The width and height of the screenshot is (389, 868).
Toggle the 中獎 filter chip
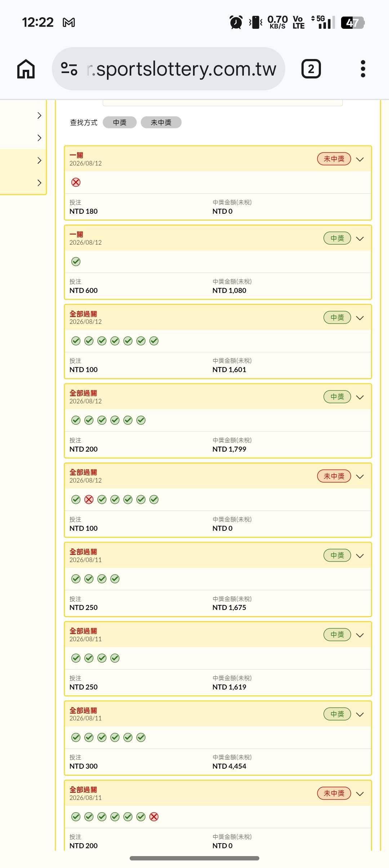120,122
